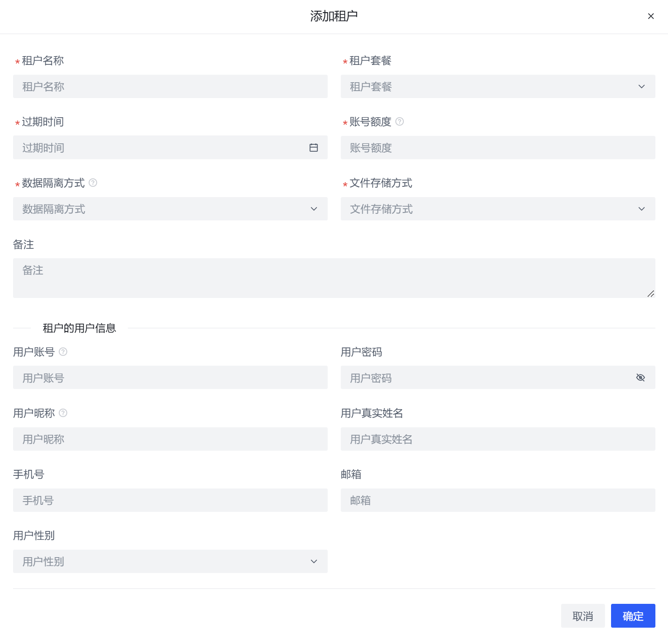The width and height of the screenshot is (668, 644).
Task: Click the help icon next to 用户昵称
Action: (x=63, y=413)
